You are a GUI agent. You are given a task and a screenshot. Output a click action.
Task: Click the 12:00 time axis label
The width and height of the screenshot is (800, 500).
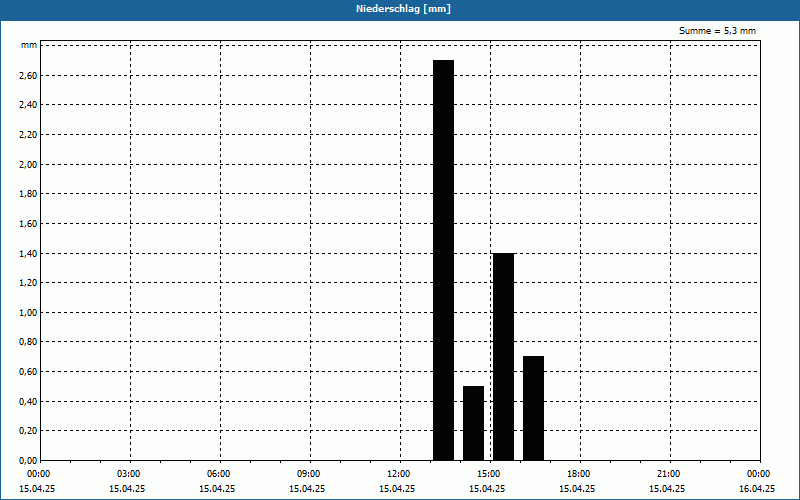[x=398, y=474]
